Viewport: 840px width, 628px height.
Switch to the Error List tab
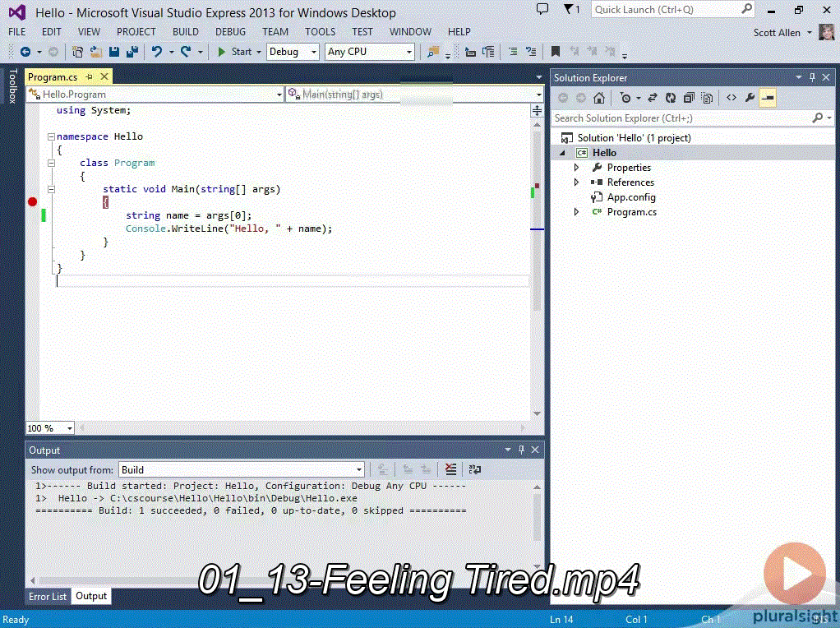point(48,597)
